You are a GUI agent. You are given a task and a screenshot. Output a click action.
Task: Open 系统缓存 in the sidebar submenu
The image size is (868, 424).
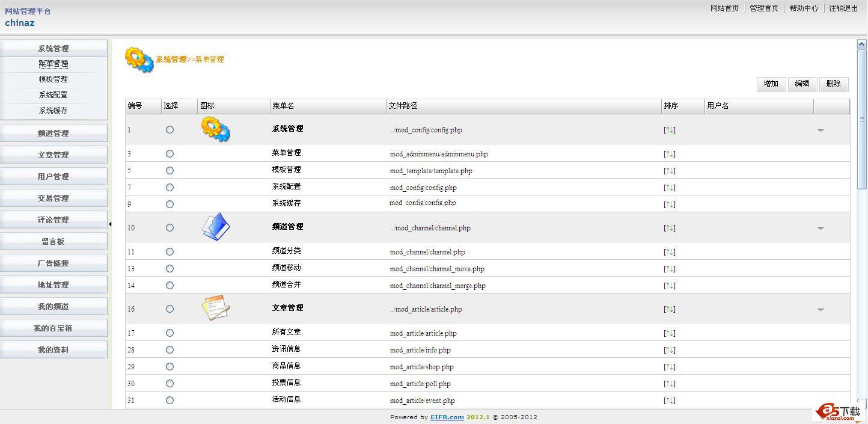coord(53,111)
